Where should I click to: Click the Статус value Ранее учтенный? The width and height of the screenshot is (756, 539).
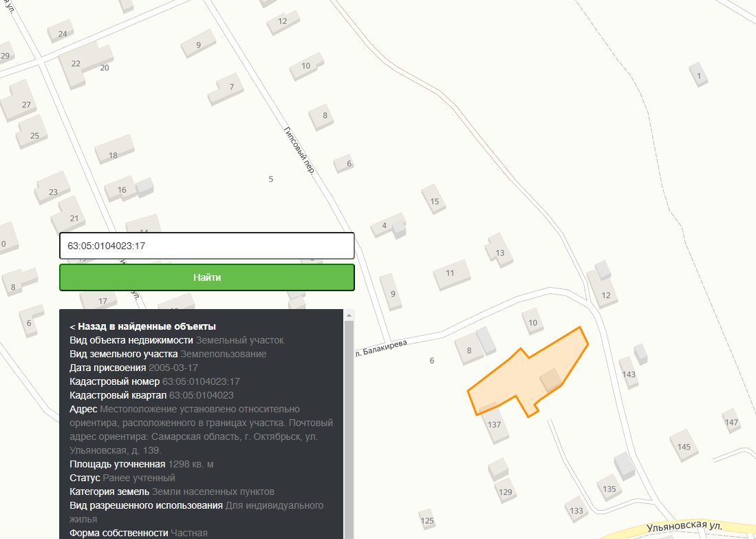click(139, 478)
